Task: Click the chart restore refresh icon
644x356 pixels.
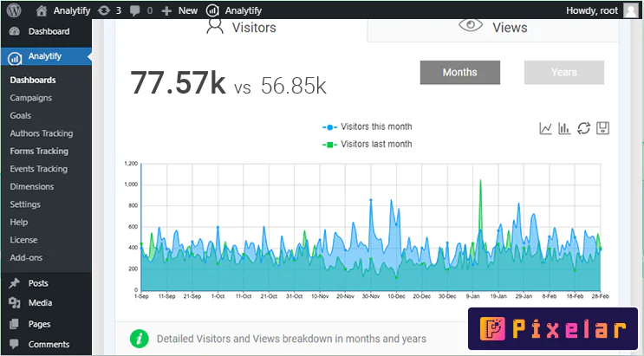Action: tap(583, 128)
